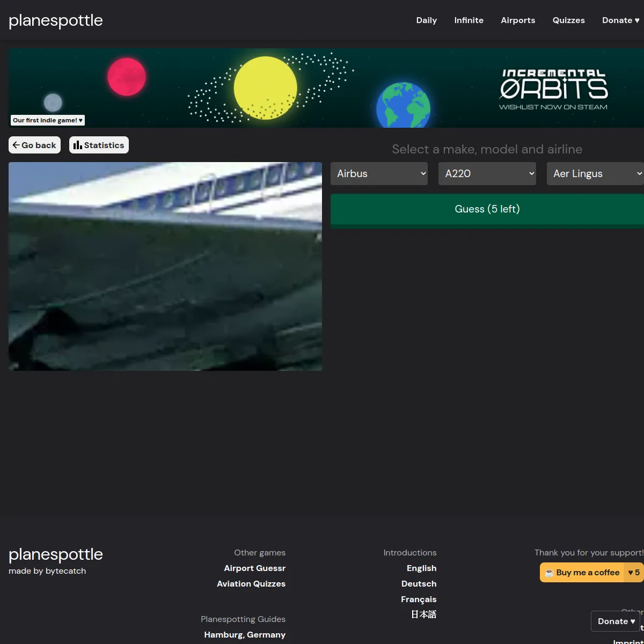The height and width of the screenshot is (644, 644).
Task: Click the cropped aircraft photo
Action: [x=165, y=266]
